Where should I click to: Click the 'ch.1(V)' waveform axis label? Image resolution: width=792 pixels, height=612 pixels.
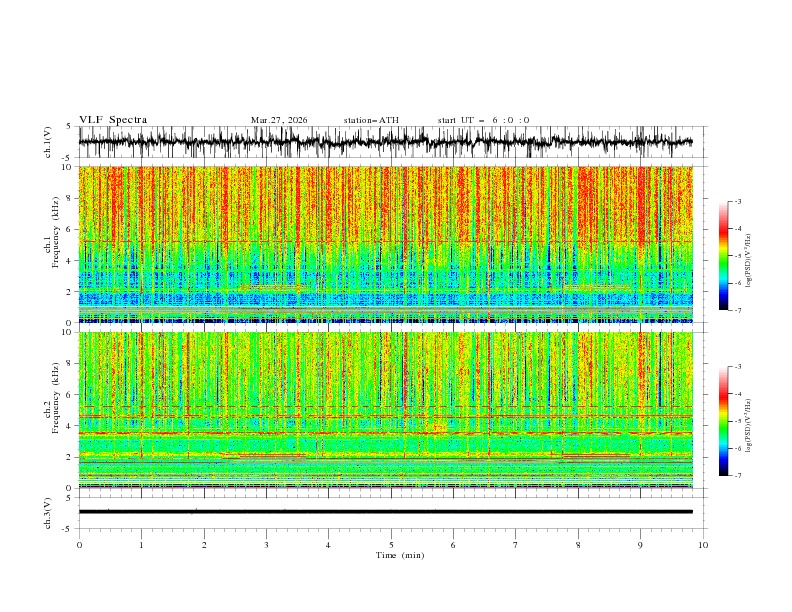[x=48, y=142]
